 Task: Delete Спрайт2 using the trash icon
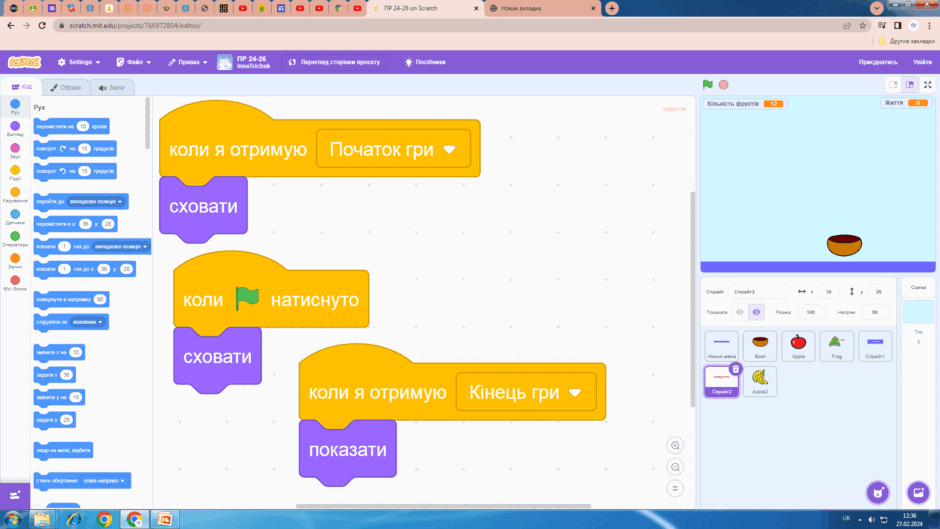pyautogui.click(x=736, y=369)
